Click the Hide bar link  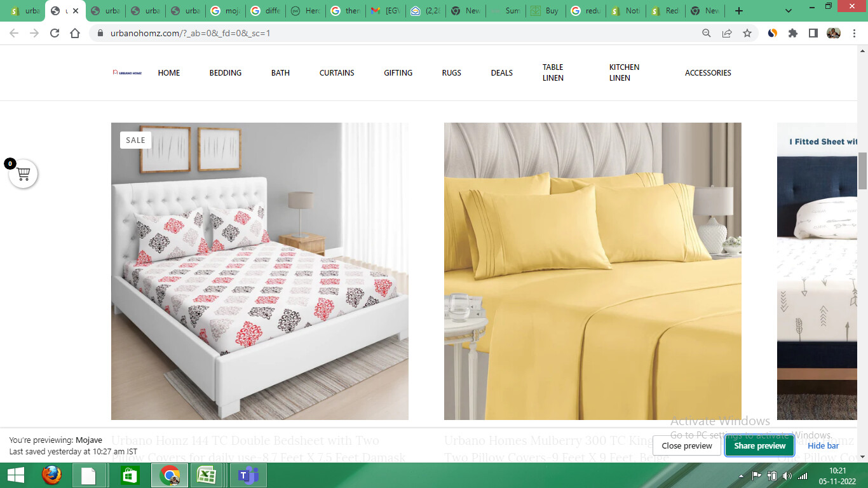(x=823, y=446)
